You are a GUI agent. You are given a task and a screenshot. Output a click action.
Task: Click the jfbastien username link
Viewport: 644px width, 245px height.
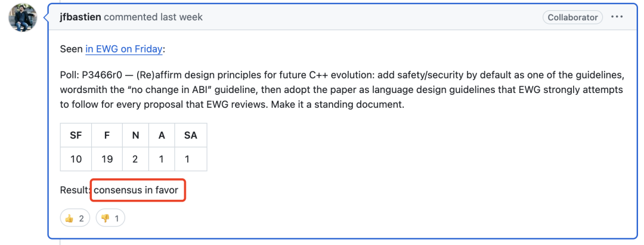[x=80, y=17]
